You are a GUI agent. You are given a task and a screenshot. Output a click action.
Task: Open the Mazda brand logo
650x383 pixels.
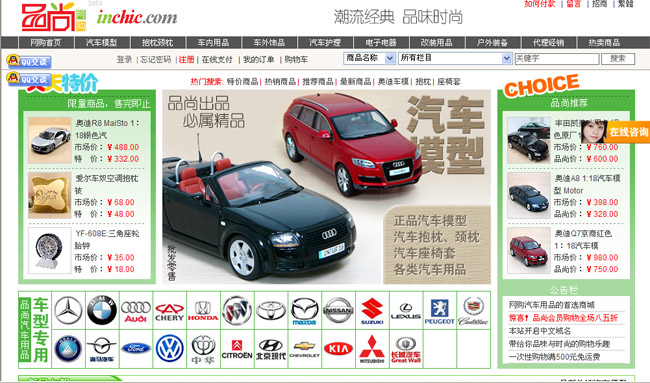point(305,311)
